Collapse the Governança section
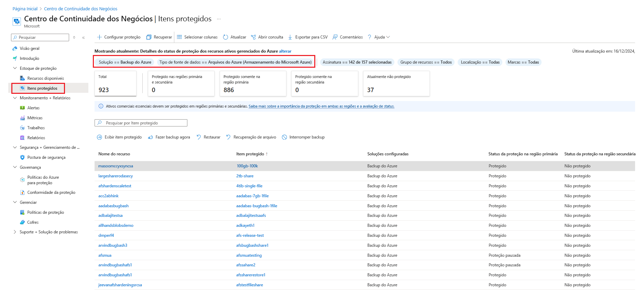The height and width of the screenshot is (299, 644). (x=15, y=167)
